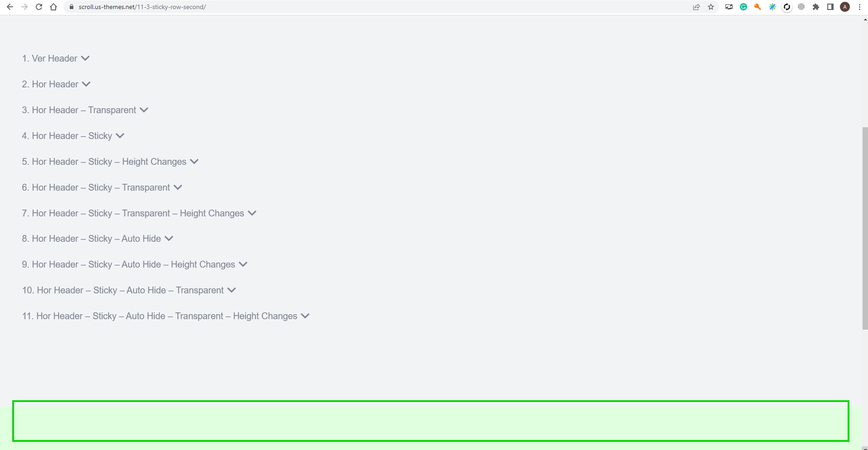The width and height of the screenshot is (868, 450).
Task: Open the Extensions puzzle piece menu
Action: [816, 7]
